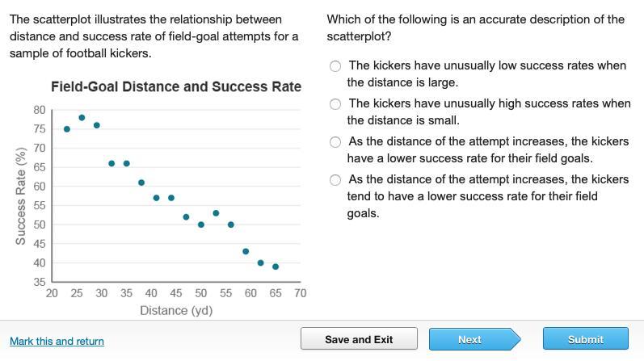This screenshot has height=361, width=644.
Task: Click the highest data point at 78%
Action: [82, 118]
